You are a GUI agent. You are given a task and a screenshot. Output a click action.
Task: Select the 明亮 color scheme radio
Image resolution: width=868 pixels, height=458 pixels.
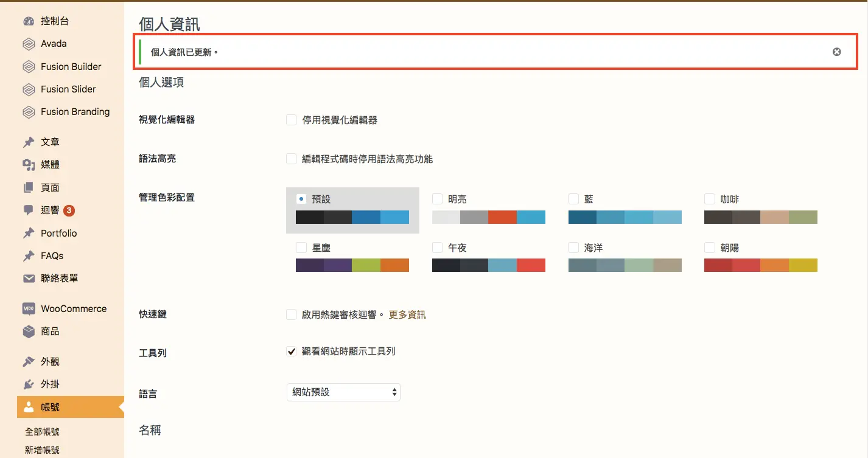point(437,199)
